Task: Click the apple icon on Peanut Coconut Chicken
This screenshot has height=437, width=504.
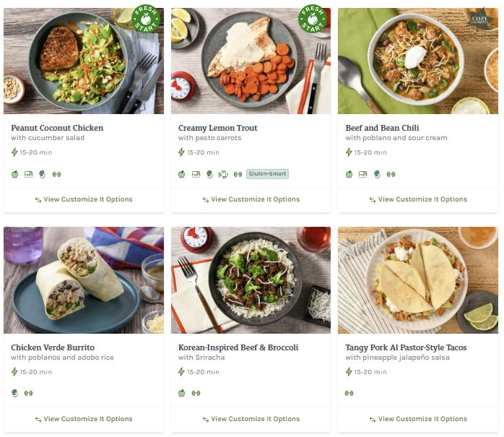Action: point(14,174)
